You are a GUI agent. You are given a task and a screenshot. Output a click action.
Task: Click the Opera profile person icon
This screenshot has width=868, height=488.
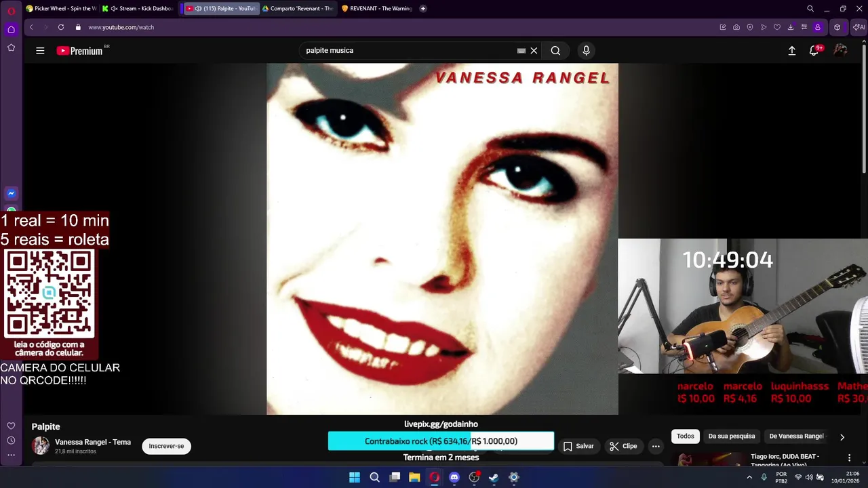[818, 27]
